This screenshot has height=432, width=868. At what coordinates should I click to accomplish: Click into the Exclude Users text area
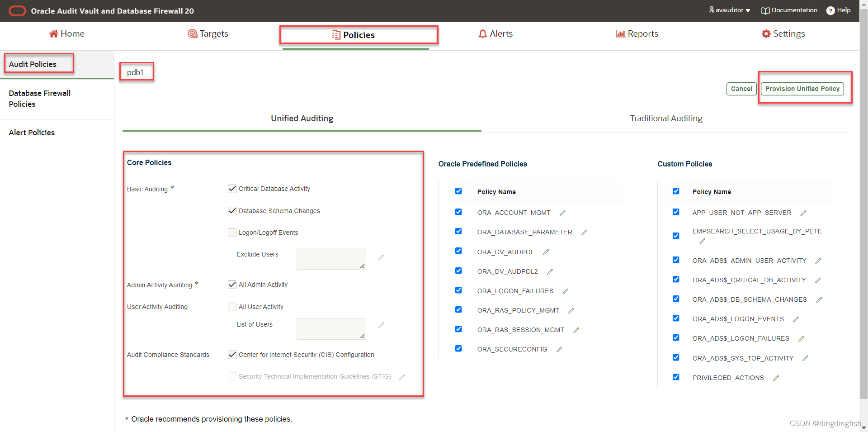[331, 259]
